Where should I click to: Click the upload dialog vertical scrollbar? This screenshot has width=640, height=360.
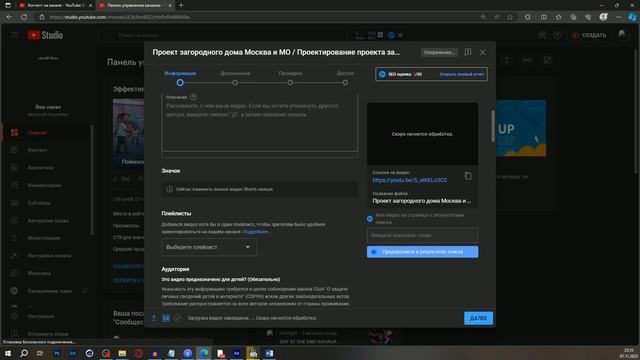coord(493,126)
